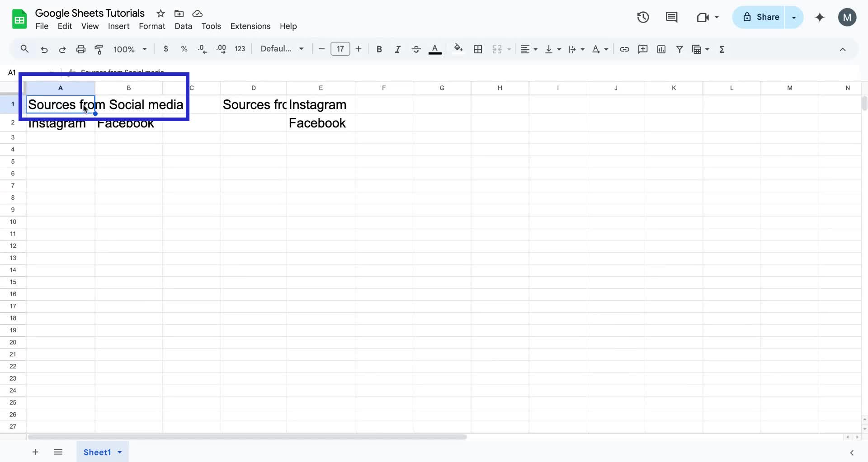Insert a chart
The image size is (868, 462).
[661, 49]
